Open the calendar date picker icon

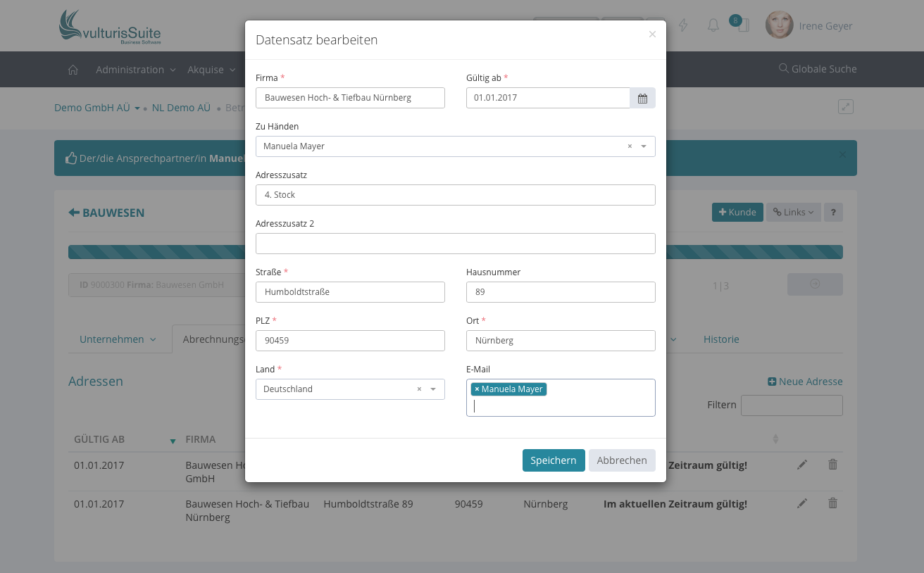pos(642,98)
